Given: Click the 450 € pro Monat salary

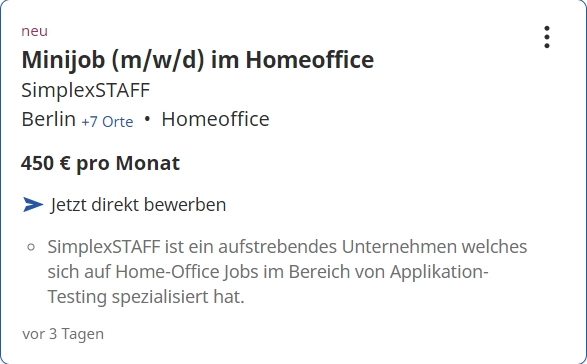Looking at the screenshot, I should (100, 163).
